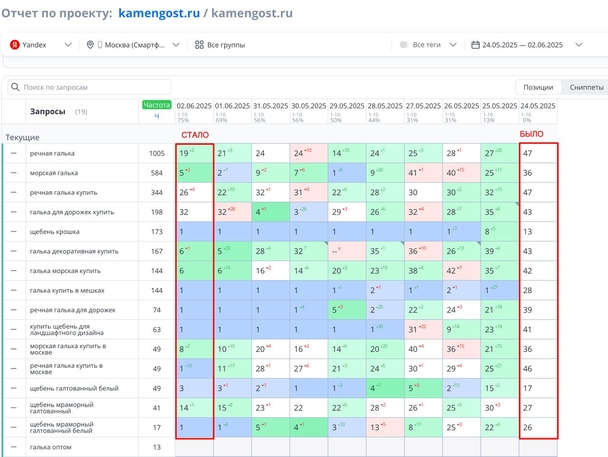Click position 14 for щебень мраморный галтованный on 02.06.2025
This screenshot has height=457, width=608.
(x=194, y=408)
